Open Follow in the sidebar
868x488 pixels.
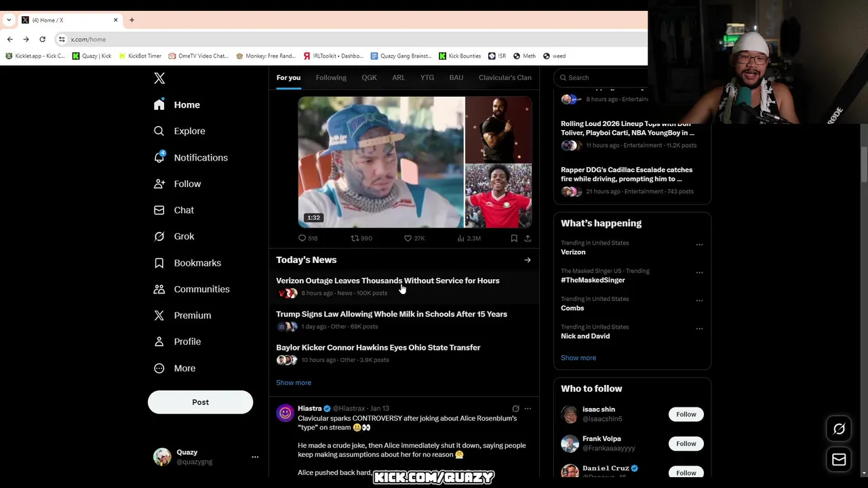(x=178, y=184)
